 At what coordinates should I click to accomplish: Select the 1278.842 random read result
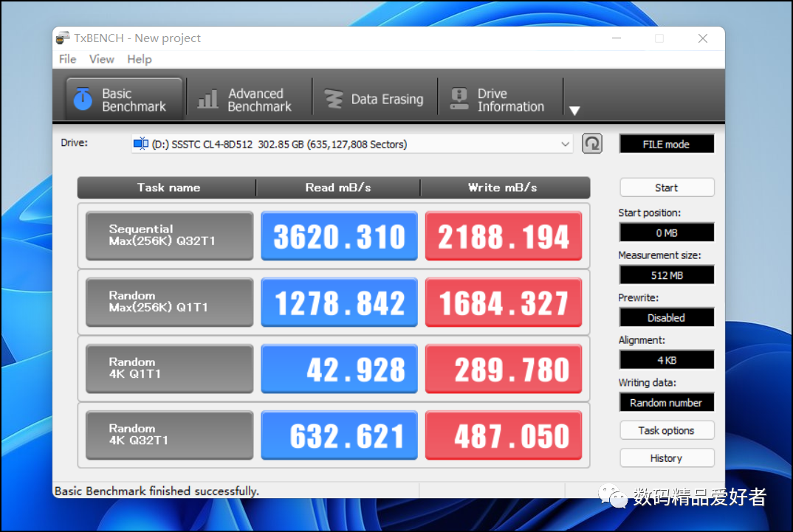click(340, 302)
